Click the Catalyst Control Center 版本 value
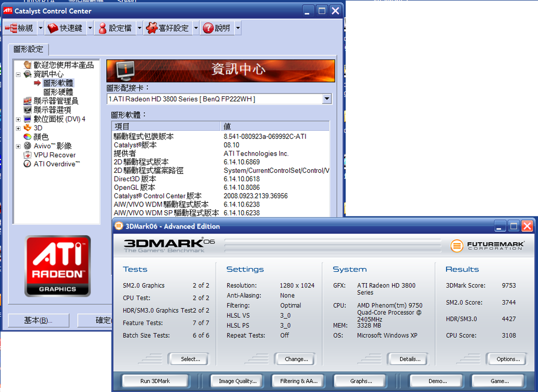Viewport: 538px width, 392px height. (256, 196)
